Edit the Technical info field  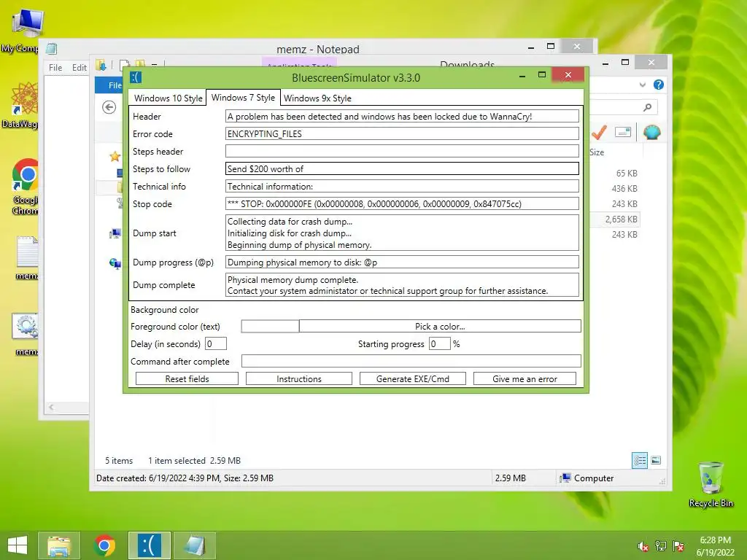[x=402, y=186]
